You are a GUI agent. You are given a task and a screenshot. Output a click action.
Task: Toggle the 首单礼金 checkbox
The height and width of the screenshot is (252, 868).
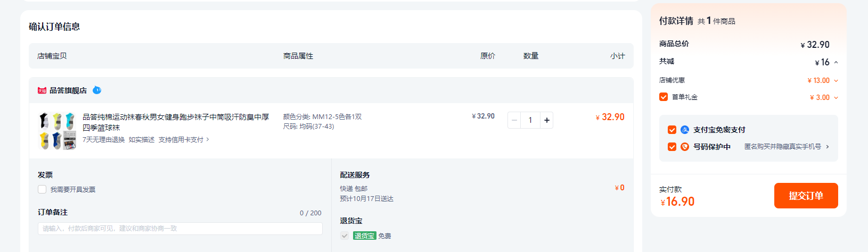pyautogui.click(x=664, y=97)
